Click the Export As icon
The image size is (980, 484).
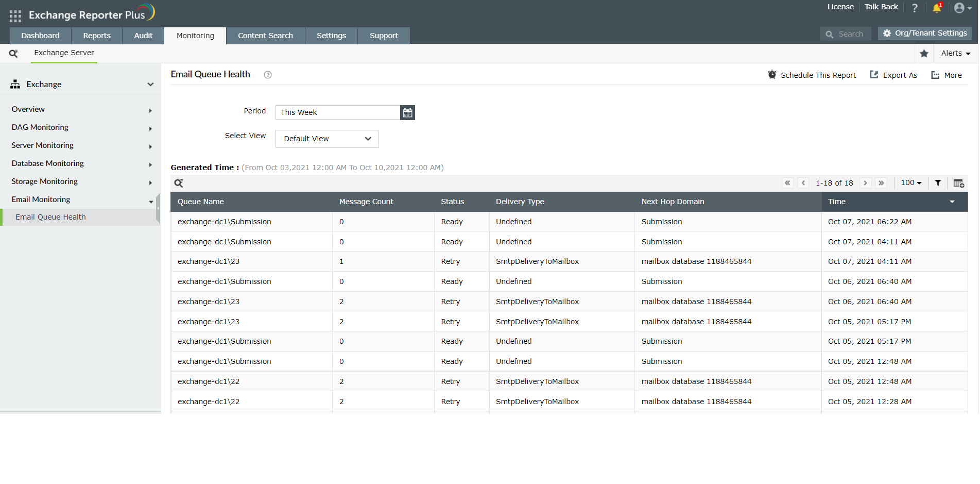(874, 75)
